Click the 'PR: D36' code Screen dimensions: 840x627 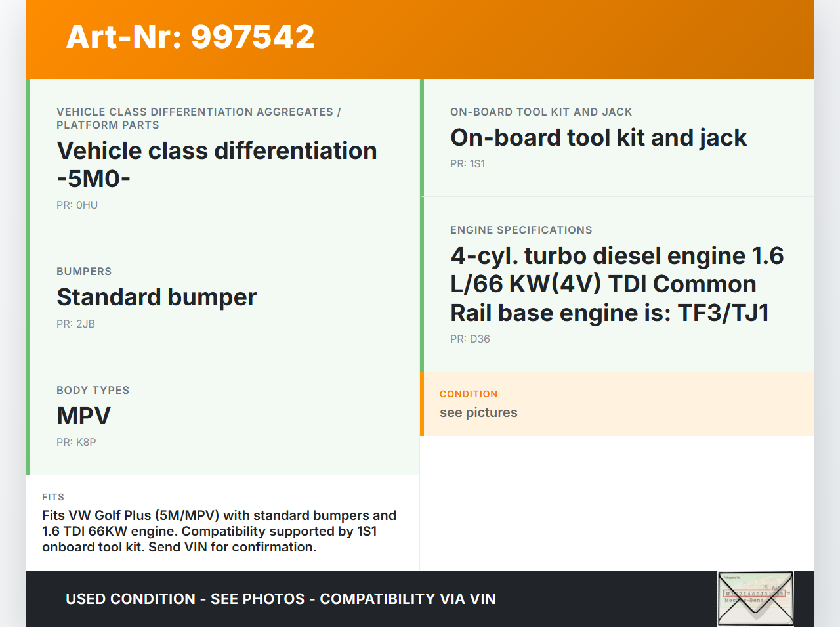click(x=470, y=339)
